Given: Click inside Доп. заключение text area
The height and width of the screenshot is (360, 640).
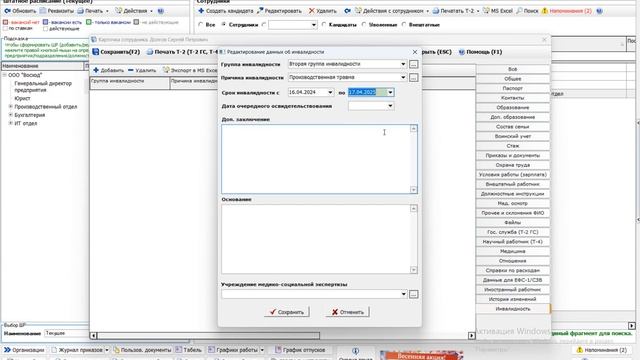Looking at the screenshot, I should (316, 159).
